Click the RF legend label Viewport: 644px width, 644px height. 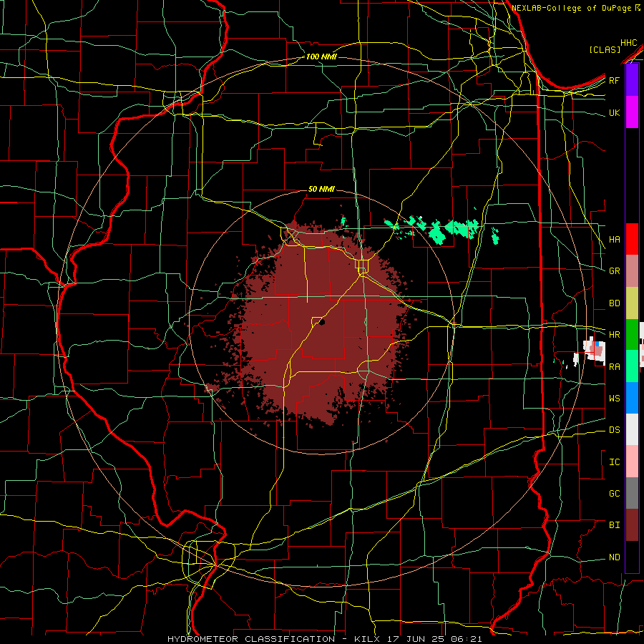(614, 80)
